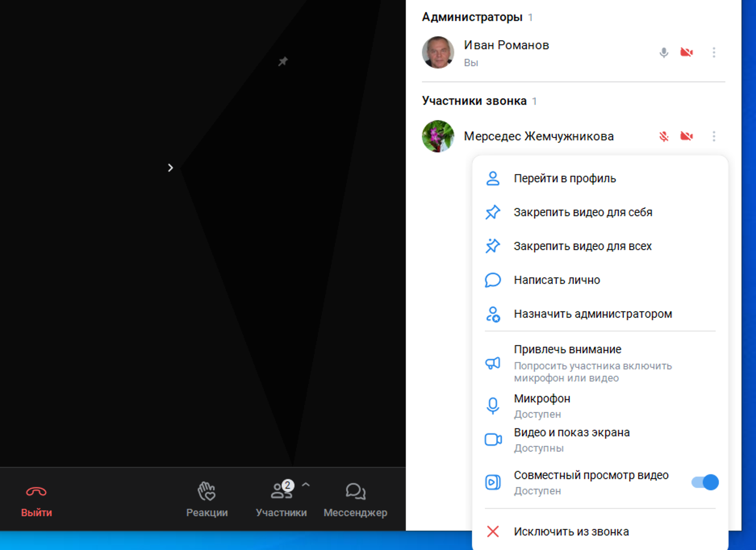Screen dimensions: 756x550
Task: Choose Привлечь внимание option
Action: pos(600,363)
